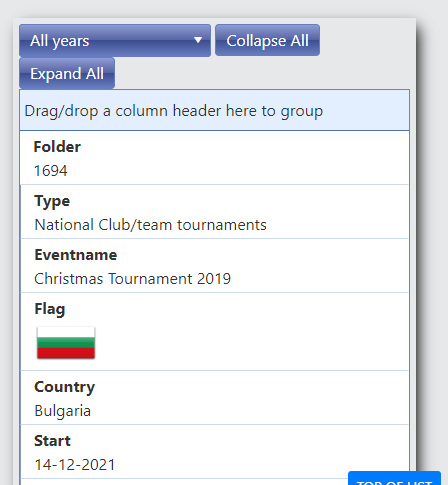Select the National Club/team tournaments cell
This screenshot has height=485, width=448.
click(x=150, y=225)
